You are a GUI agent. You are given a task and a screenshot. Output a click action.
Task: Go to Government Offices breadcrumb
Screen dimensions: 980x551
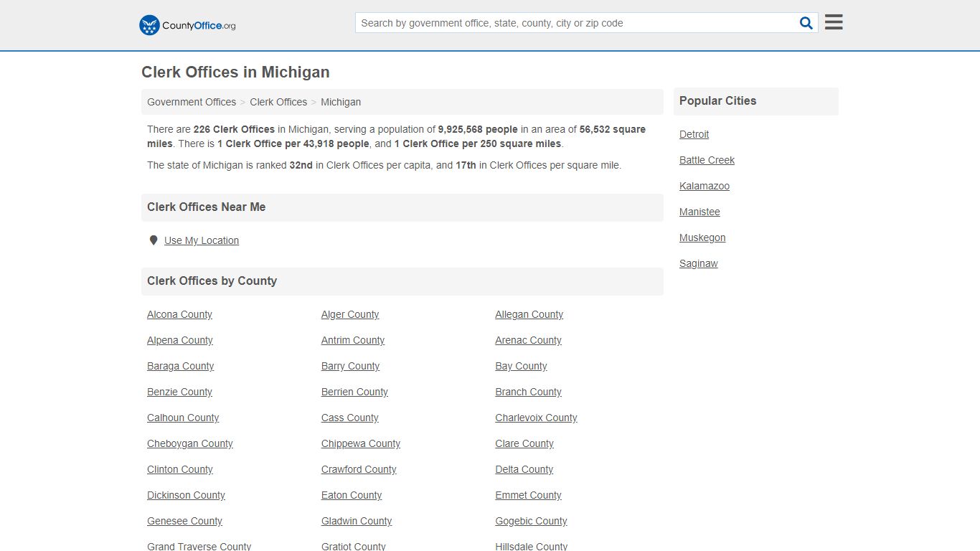pyautogui.click(x=192, y=102)
